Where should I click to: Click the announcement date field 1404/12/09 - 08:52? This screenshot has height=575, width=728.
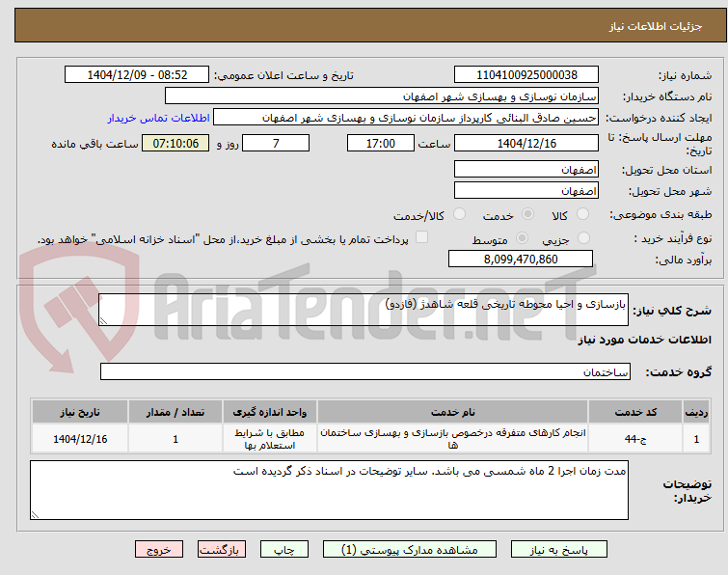137,75
